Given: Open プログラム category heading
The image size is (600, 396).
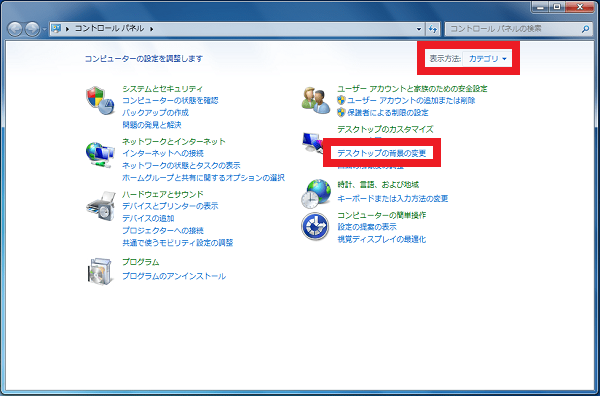Looking at the screenshot, I should [x=140, y=262].
